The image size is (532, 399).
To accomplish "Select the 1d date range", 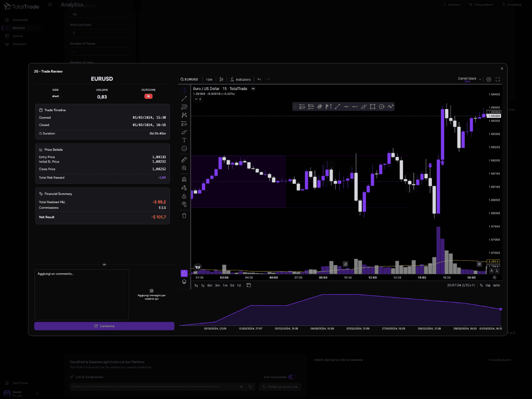I will click(x=239, y=285).
